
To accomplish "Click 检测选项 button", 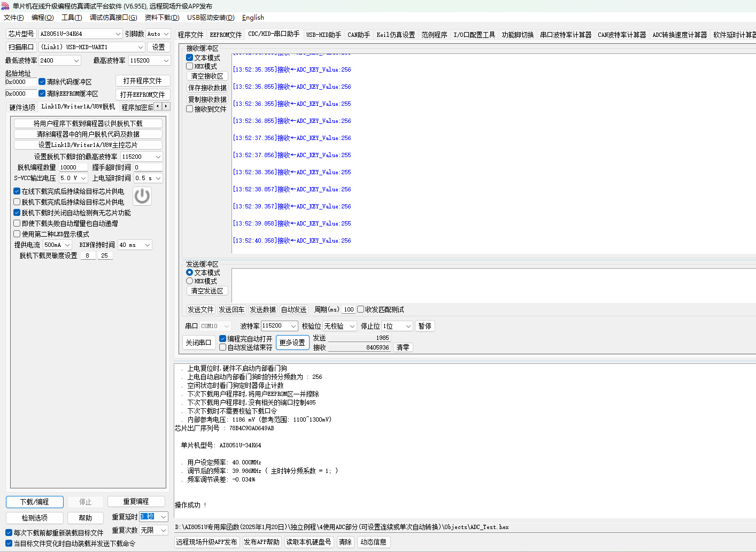I will coord(35,518).
